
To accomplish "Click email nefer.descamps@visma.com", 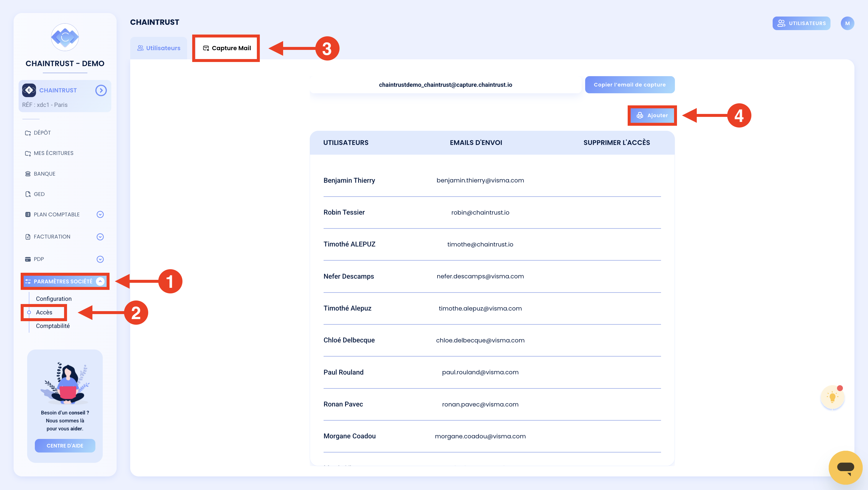I will tap(480, 276).
